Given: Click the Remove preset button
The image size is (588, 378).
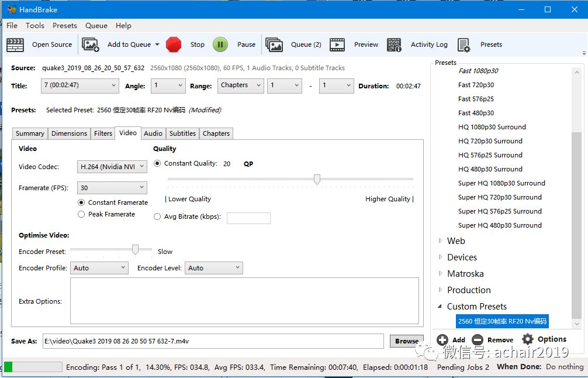Looking at the screenshot, I should coord(492,339).
